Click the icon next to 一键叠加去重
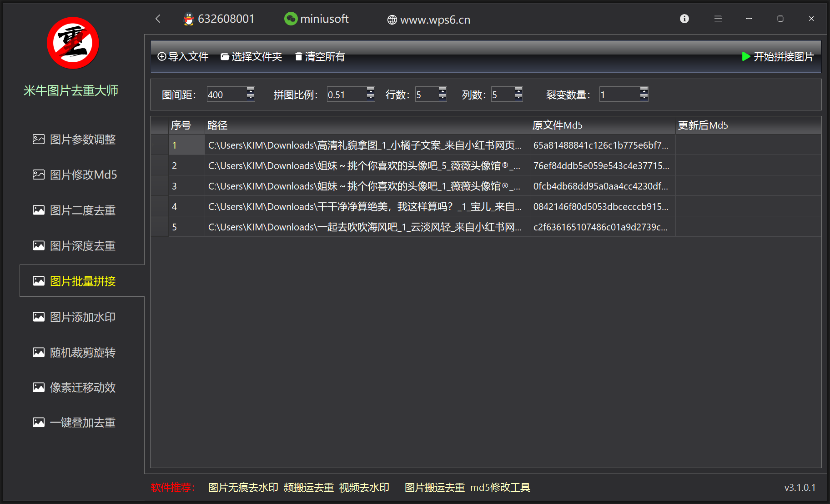This screenshot has width=830, height=504. coord(39,422)
